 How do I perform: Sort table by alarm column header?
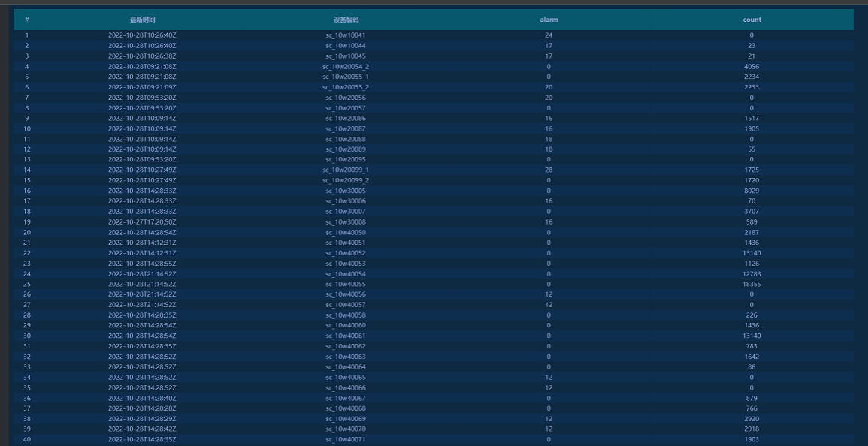(549, 20)
